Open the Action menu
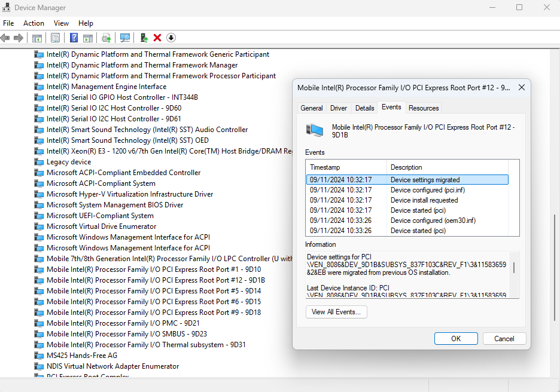Viewport: 560px width, 392px height. coord(34,23)
